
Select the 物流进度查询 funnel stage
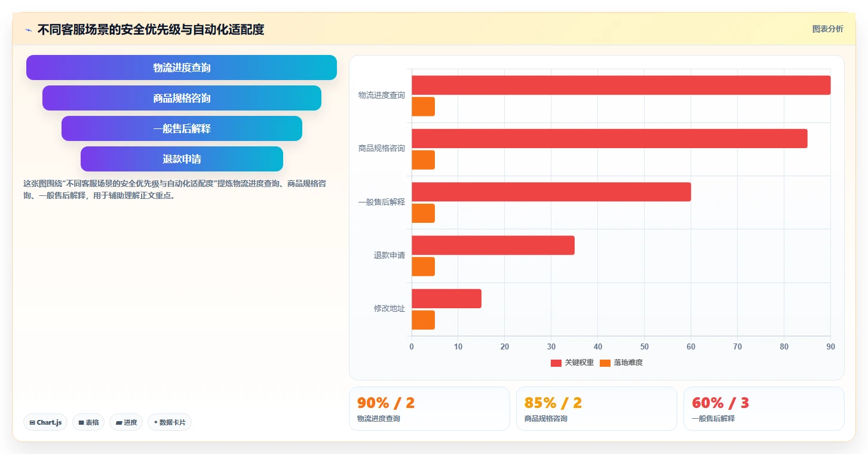(x=182, y=68)
